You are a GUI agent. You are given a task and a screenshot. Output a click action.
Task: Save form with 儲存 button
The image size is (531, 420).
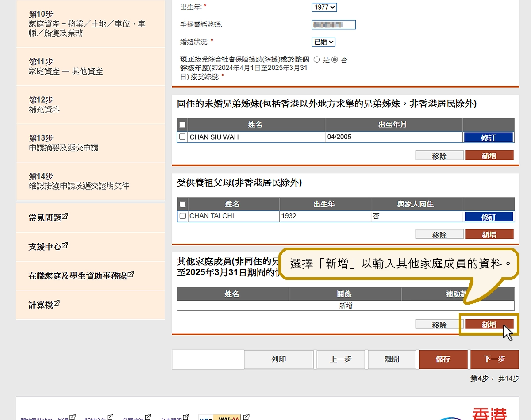point(443,359)
